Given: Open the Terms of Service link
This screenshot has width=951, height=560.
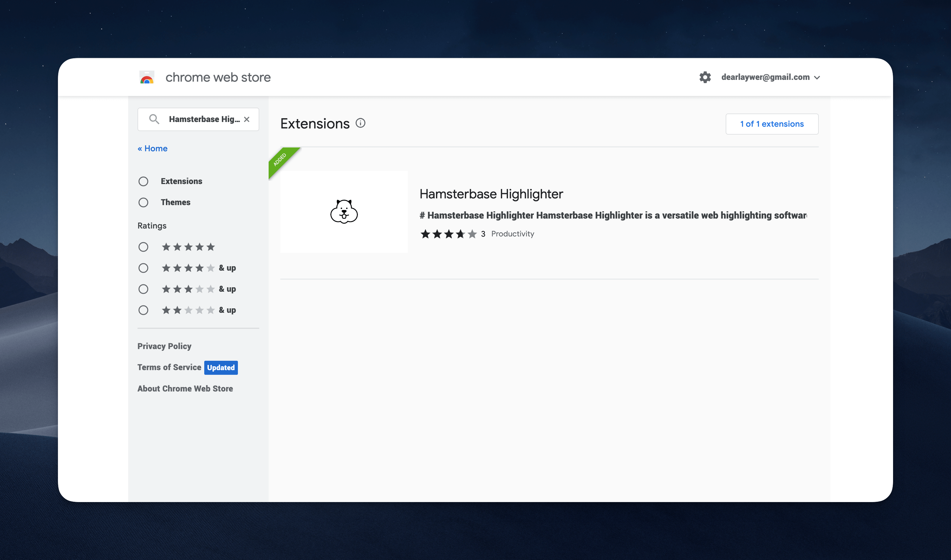Looking at the screenshot, I should 169,367.
